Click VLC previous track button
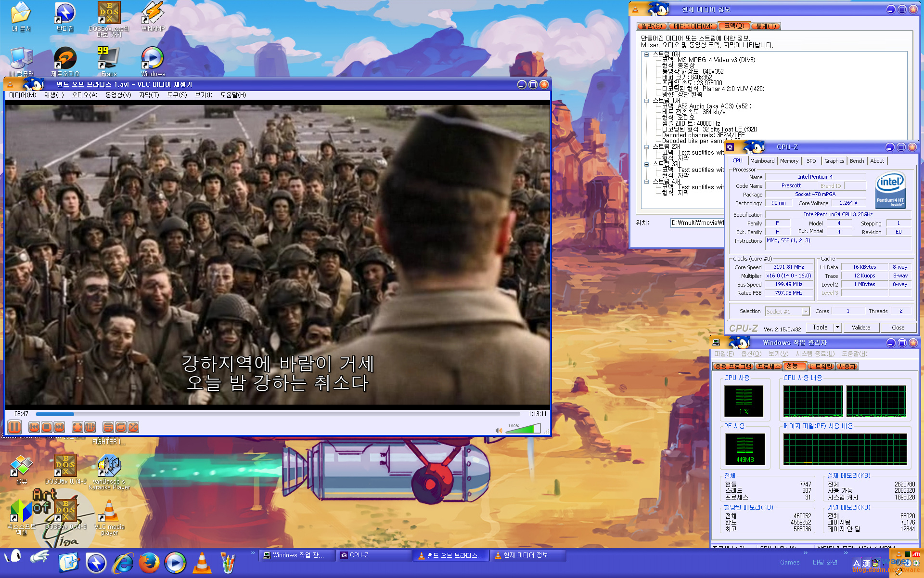This screenshot has width=924, height=578. point(34,427)
